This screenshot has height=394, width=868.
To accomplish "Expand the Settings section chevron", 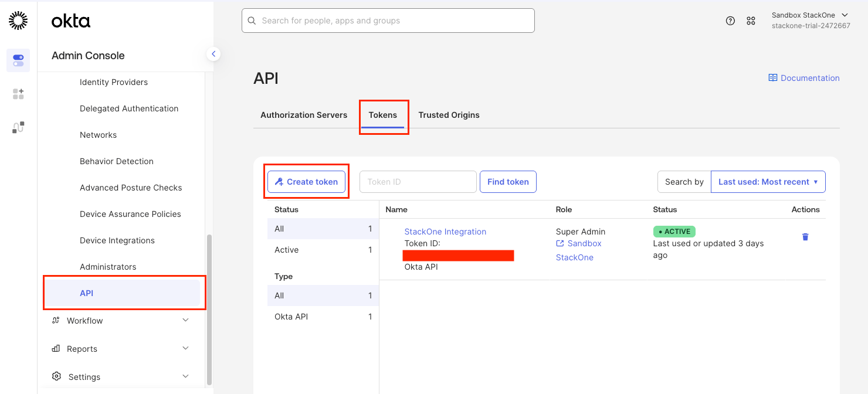I will tap(185, 376).
